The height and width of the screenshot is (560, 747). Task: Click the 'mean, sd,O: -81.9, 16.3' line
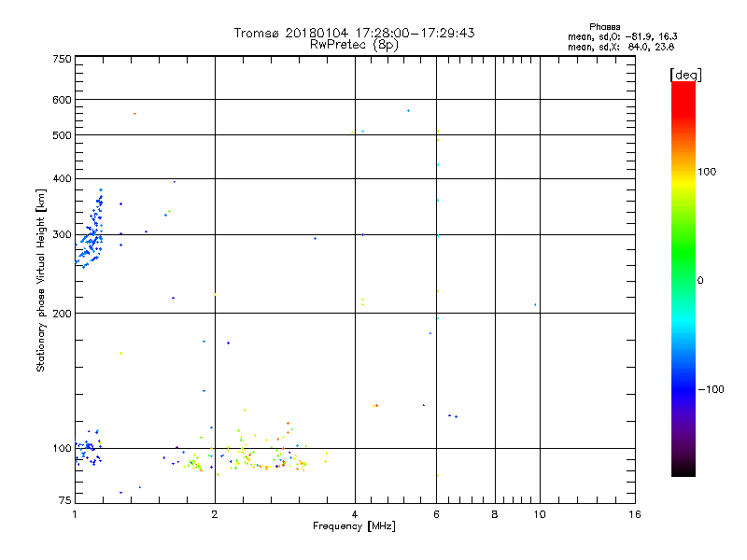622,36
